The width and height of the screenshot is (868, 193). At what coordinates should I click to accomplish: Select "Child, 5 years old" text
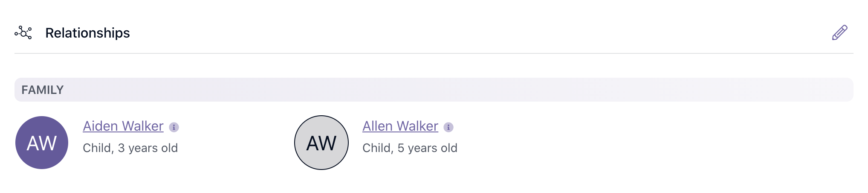(x=410, y=148)
